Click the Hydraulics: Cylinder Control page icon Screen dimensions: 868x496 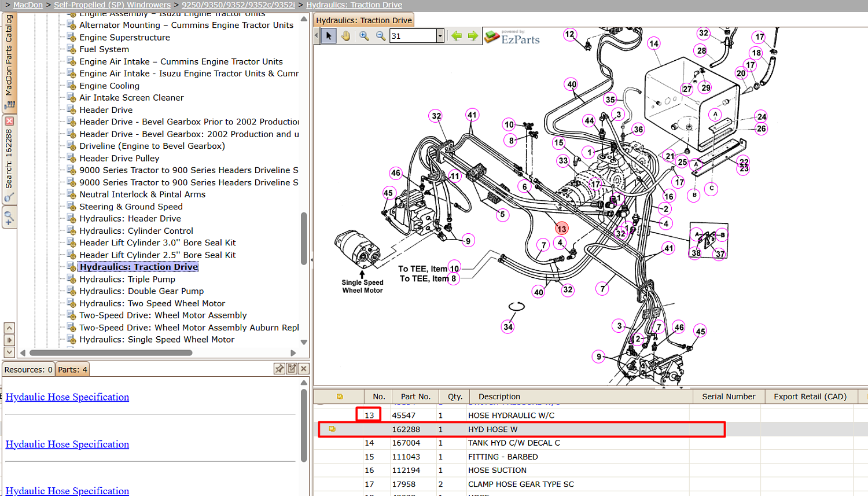(x=72, y=230)
